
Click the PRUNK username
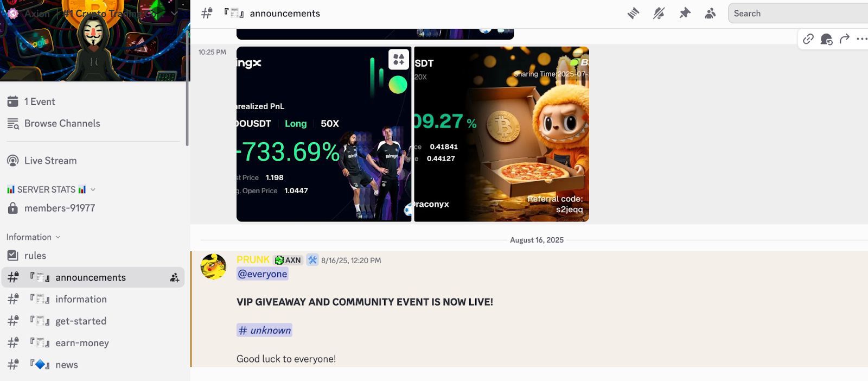click(x=253, y=260)
